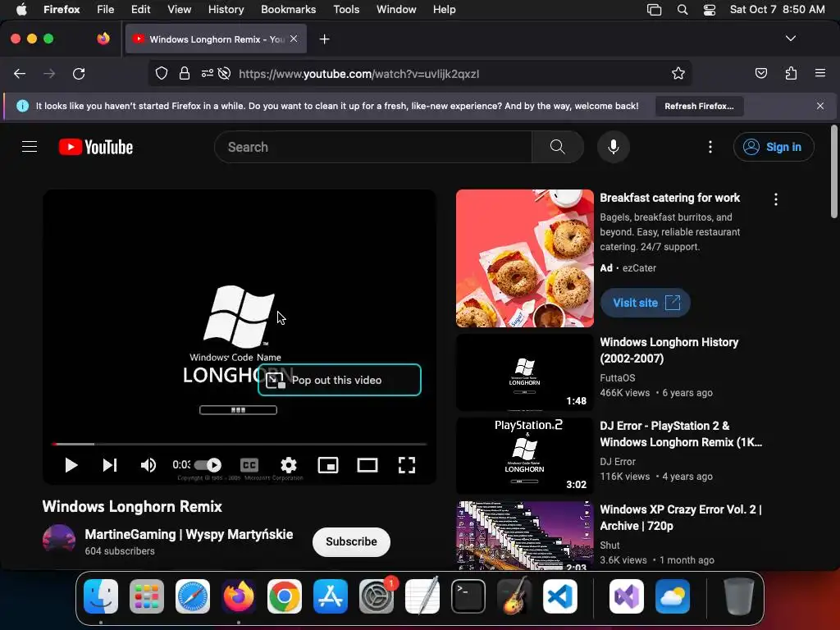Mute the video volume
This screenshot has height=630, width=840.
point(148,465)
